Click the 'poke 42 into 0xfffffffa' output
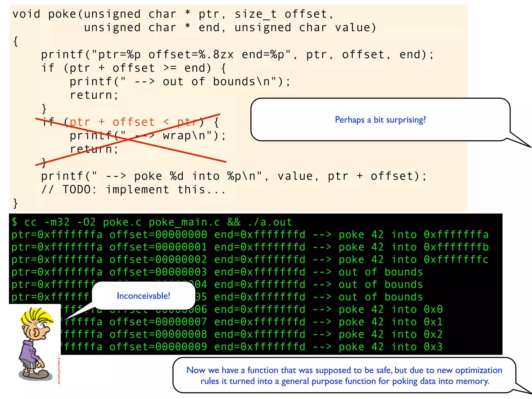Viewport: 532px width, 399px height. pyautogui.click(x=413, y=235)
